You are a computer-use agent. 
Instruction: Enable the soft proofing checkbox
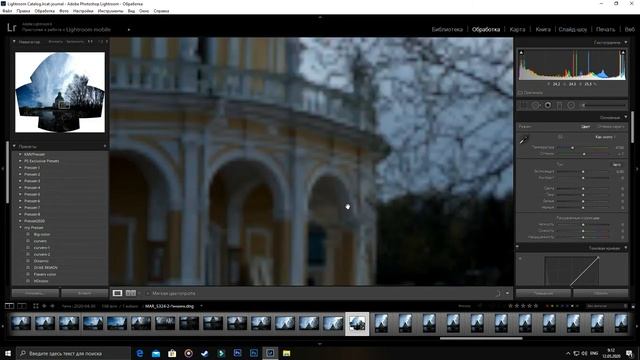(147, 293)
